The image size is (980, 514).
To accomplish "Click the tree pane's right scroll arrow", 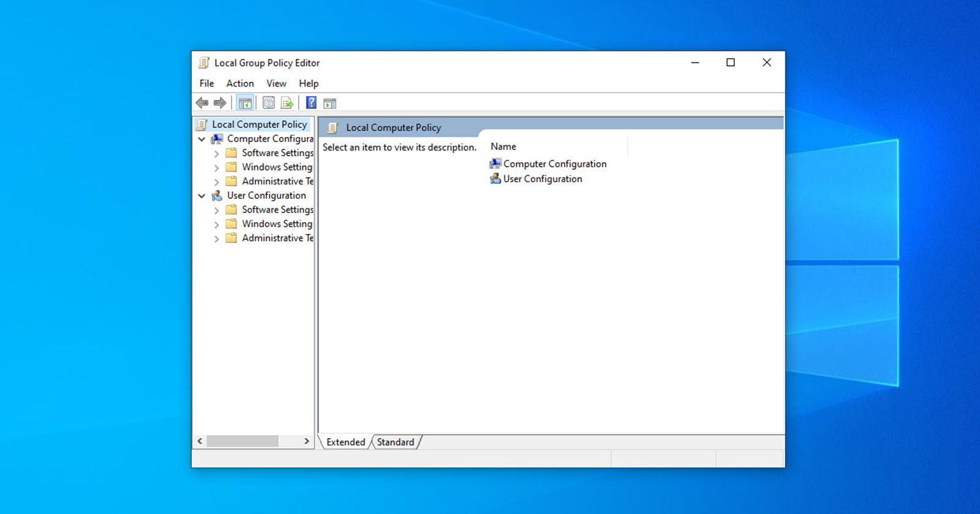I will [x=307, y=441].
